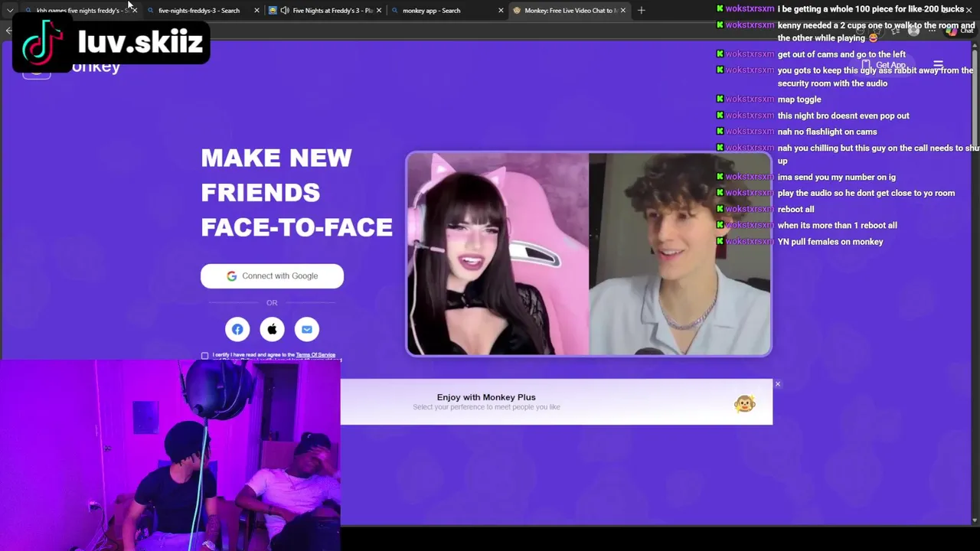Sign in with the Facebook icon
Viewport: 980px width, 551px height.
(x=237, y=330)
